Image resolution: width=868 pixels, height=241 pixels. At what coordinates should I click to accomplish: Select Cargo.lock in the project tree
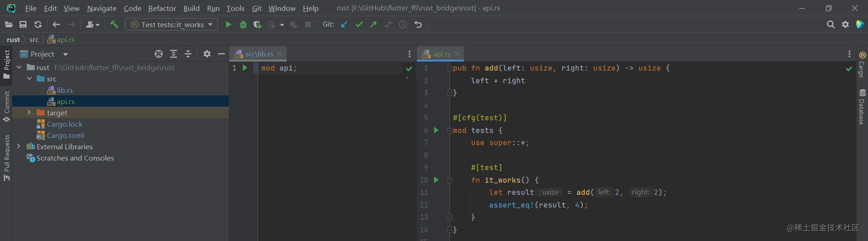tap(65, 124)
